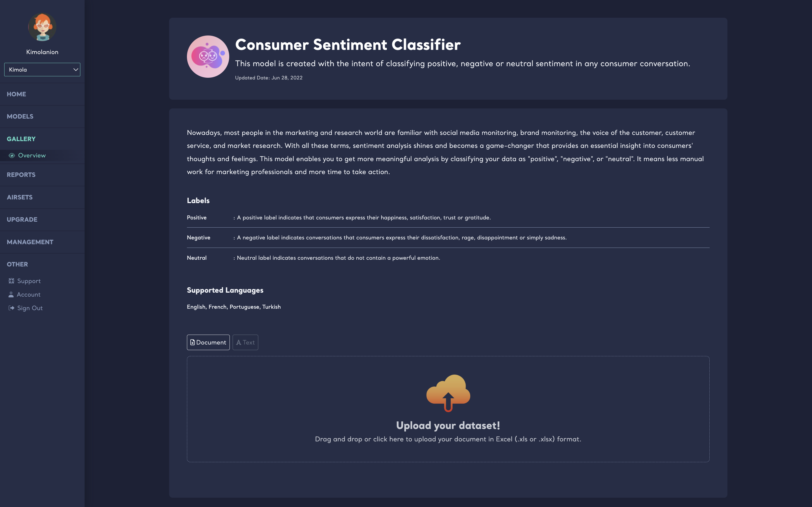Viewport: 812px width, 507px height.
Task: Click the Account person icon
Action: point(11,294)
